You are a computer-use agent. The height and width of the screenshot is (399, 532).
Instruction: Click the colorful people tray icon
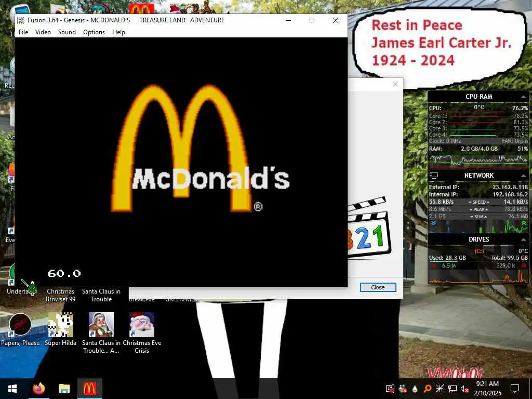click(x=403, y=389)
